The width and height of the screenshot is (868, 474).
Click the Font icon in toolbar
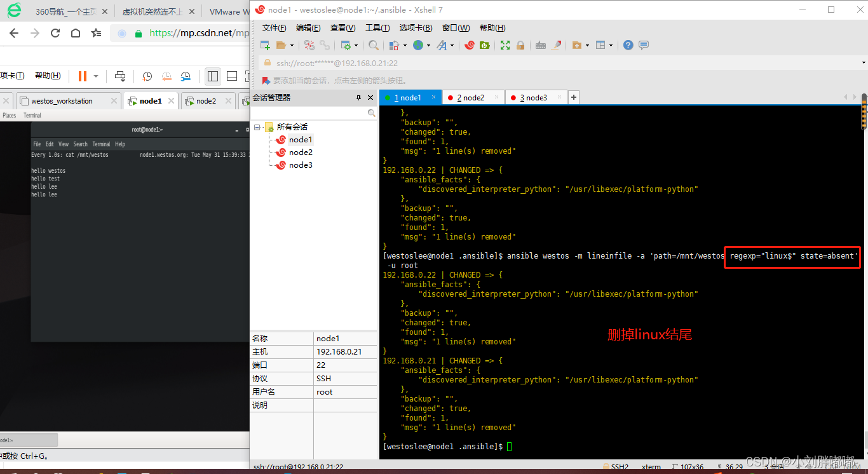[x=442, y=45]
